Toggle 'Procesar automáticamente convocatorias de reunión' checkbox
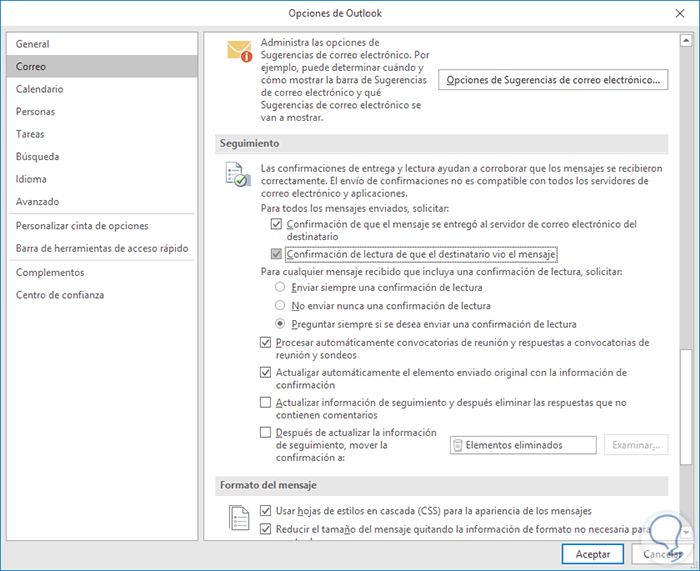700x571 pixels. [265, 342]
